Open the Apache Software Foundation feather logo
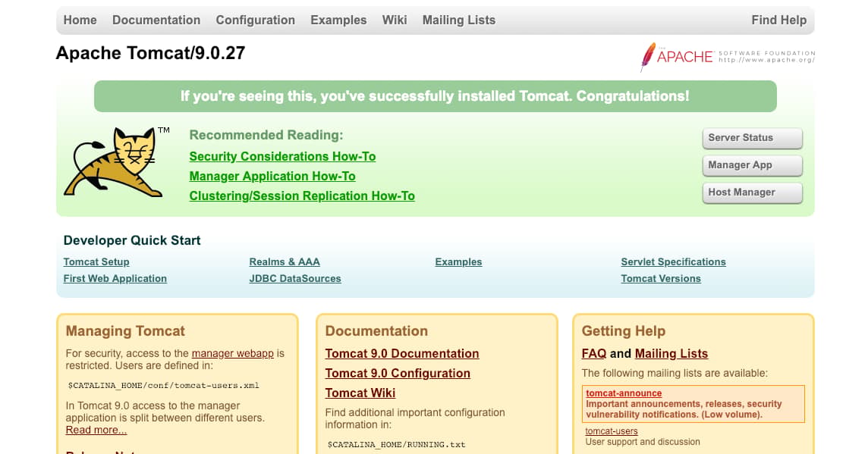Viewport: 868px width, 454px height. tap(728, 57)
